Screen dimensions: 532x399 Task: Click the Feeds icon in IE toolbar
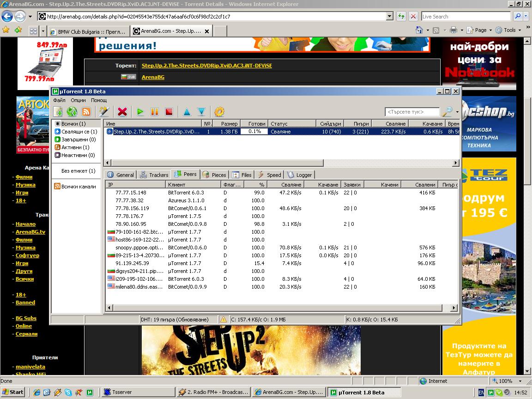tap(436, 30)
